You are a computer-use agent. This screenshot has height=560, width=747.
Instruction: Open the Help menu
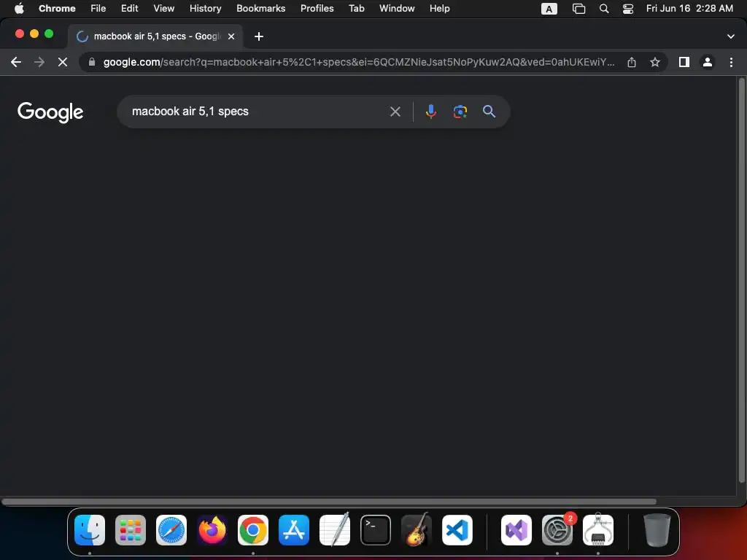(439, 9)
